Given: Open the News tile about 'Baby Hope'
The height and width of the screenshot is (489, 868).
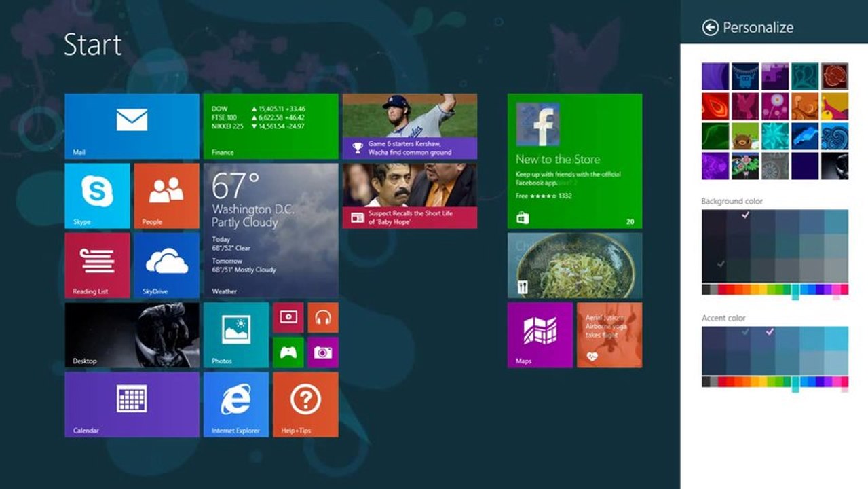Looking at the screenshot, I should (x=410, y=196).
